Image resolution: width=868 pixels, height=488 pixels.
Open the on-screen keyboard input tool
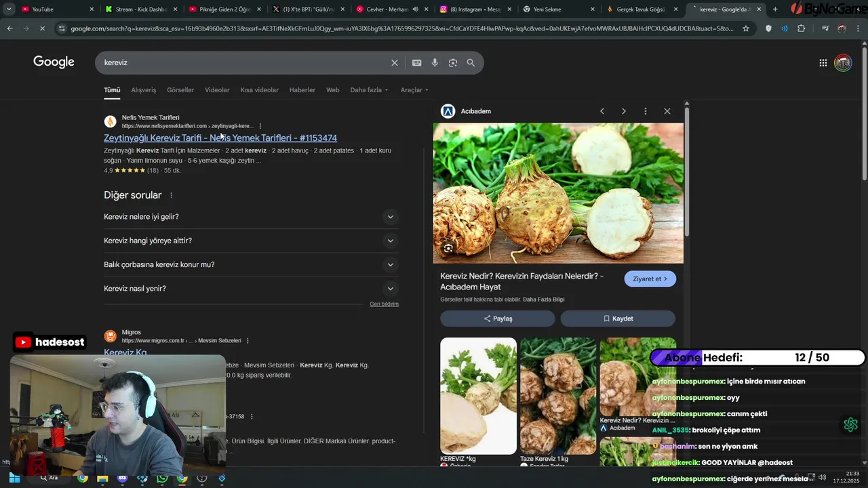416,62
